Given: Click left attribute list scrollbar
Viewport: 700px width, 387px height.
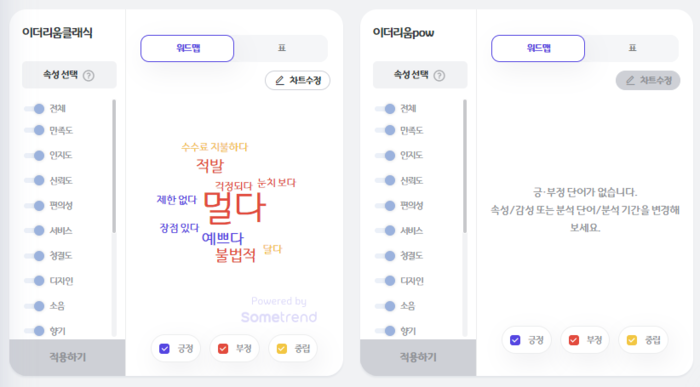Looking at the screenshot, I should tap(114, 166).
